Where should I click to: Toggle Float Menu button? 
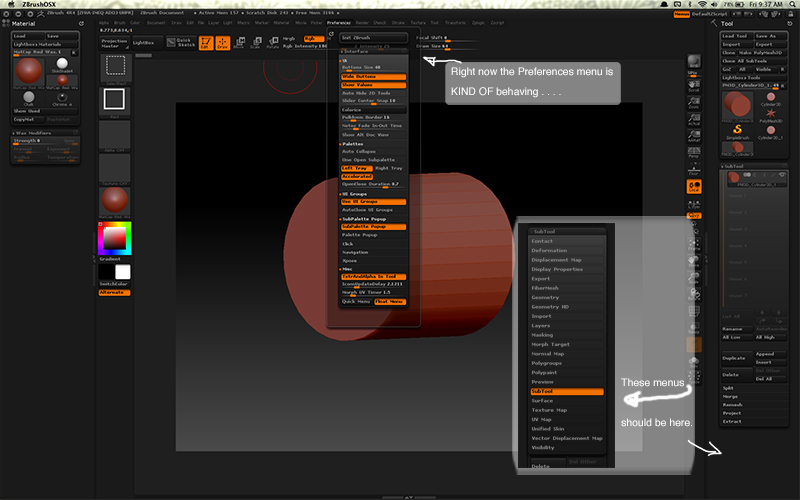[x=390, y=302]
